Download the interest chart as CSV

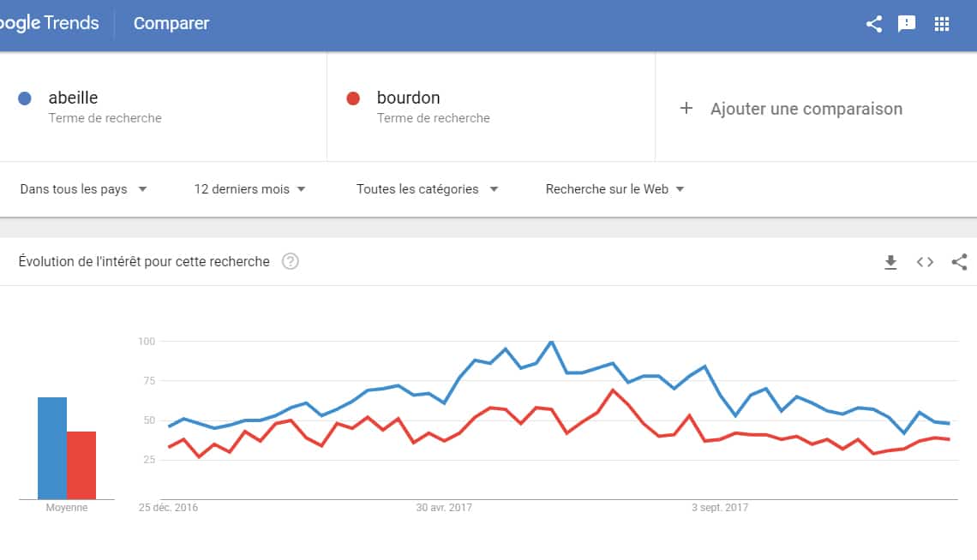pyautogui.click(x=890, y=262)
